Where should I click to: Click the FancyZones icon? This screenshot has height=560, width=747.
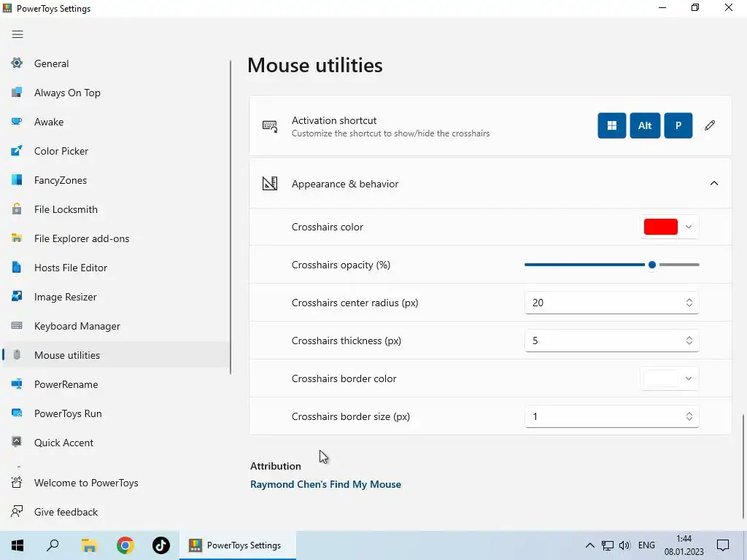17,180
